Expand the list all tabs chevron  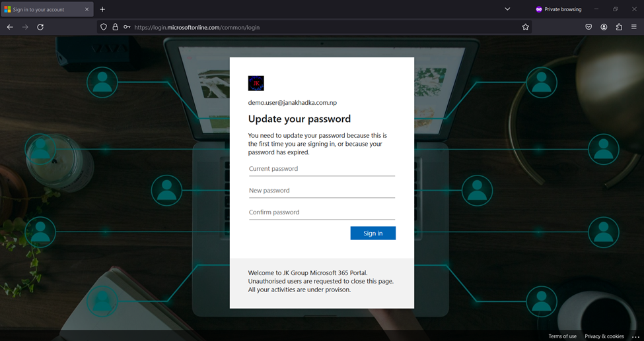[507, 9]
